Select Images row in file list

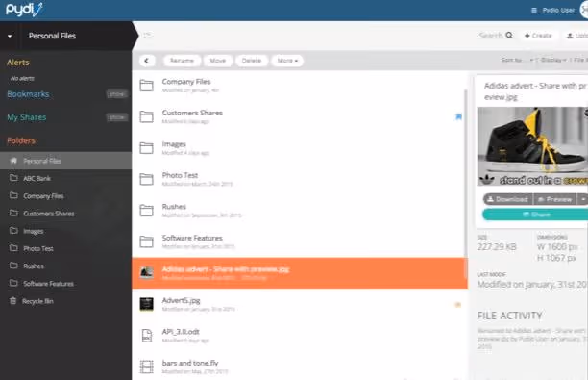pos(299,148)
